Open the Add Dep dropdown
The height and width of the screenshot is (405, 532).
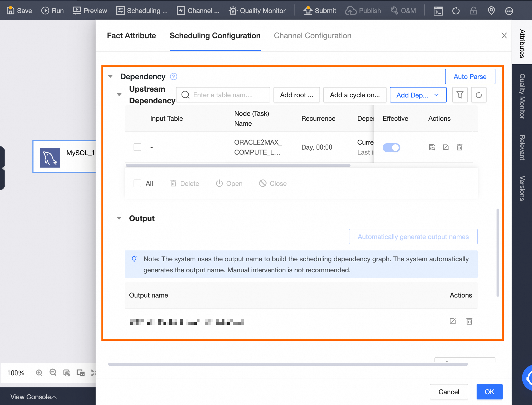(x=418, y=95)
